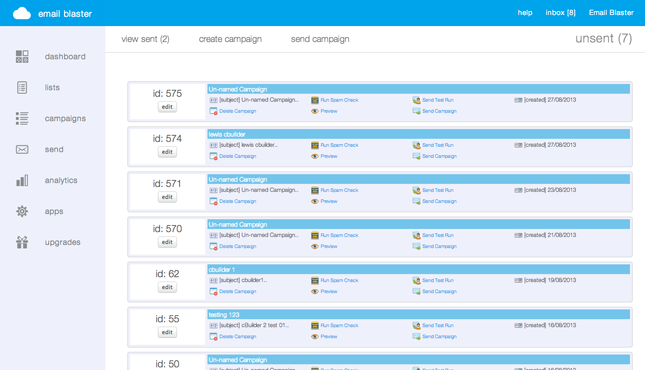Image resolution: width=645 pixels, height=370 pixels.
Task: Click the upgrades gift icon in the sidebar
Action: (22, 242)
